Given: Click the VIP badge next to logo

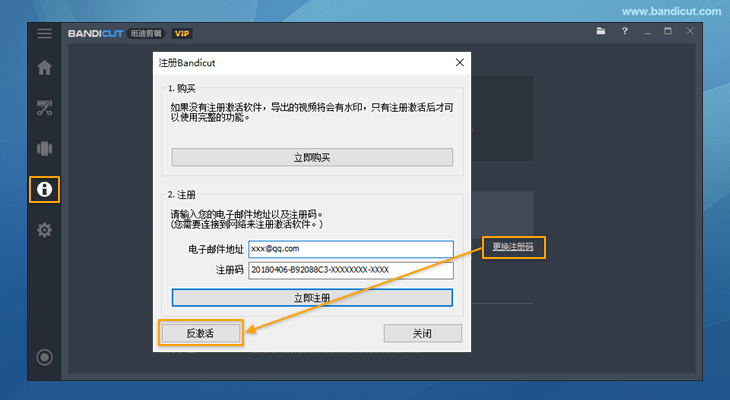Looking at the screenshot, I should [x=182, y=33].
